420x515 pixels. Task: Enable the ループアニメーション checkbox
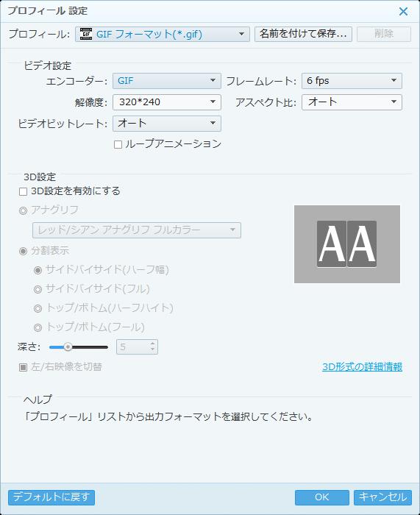tap(118, 144)
